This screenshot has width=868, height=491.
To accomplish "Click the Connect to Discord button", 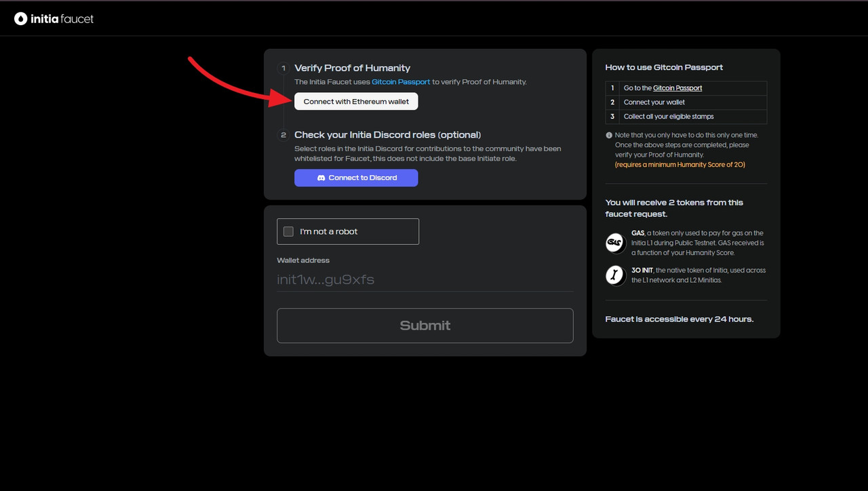I will (356, 178).
